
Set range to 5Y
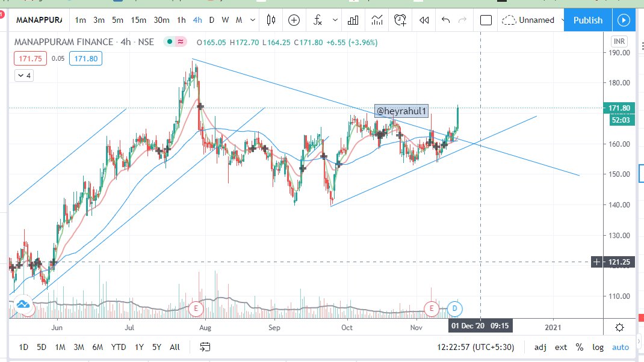157,347
